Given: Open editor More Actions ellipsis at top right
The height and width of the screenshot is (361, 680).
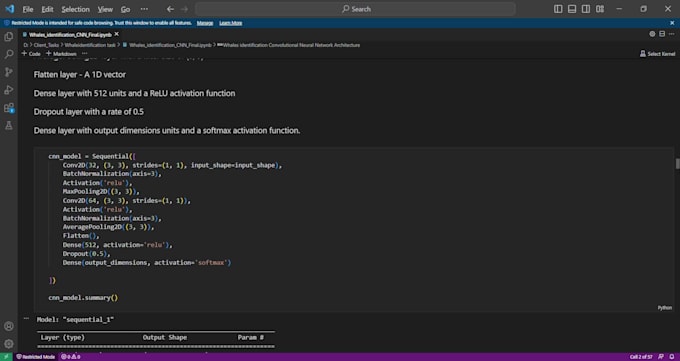Looking at the screenshot, I should click(x=672, y=34).
